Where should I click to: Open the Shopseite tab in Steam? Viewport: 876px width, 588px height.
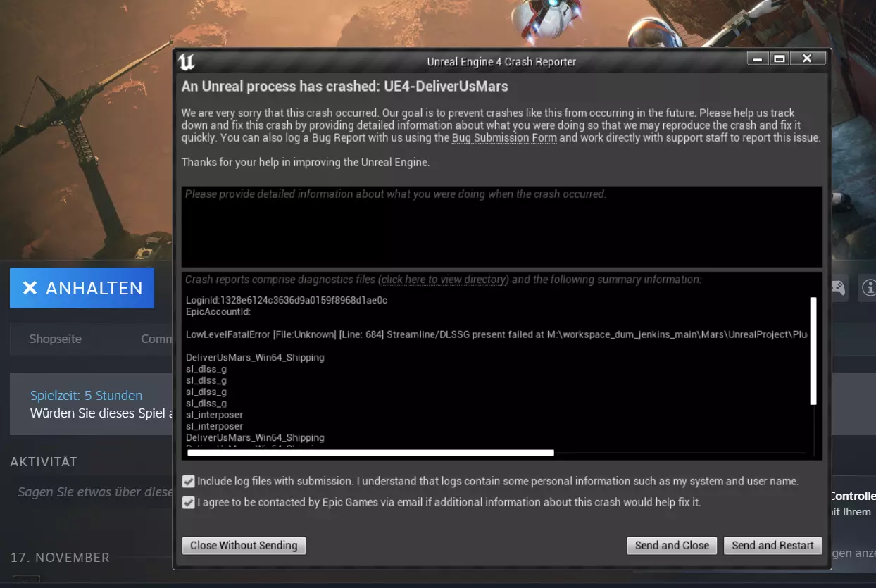pyautogui.click(x=56, y=339)
